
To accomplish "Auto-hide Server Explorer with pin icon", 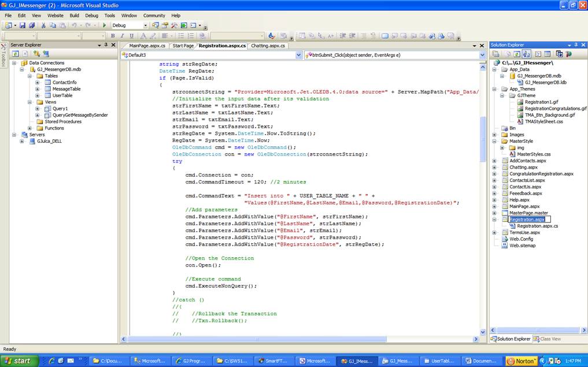I will (x=106, y=45).
